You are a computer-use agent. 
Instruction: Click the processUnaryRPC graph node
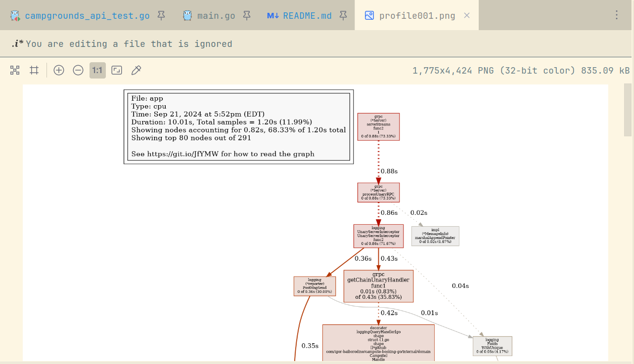click(x=378, y=192)
